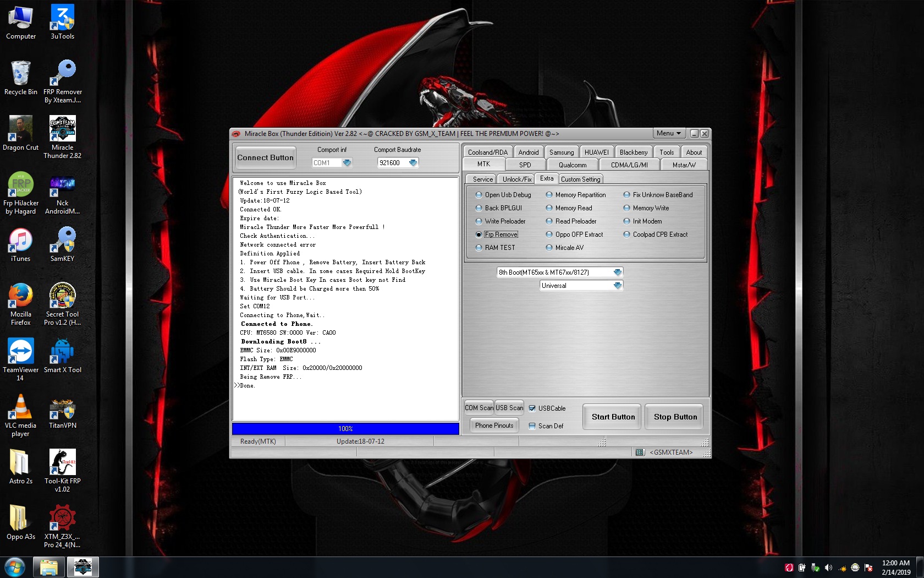Open the Windows Start menu orb

point(15,567)
